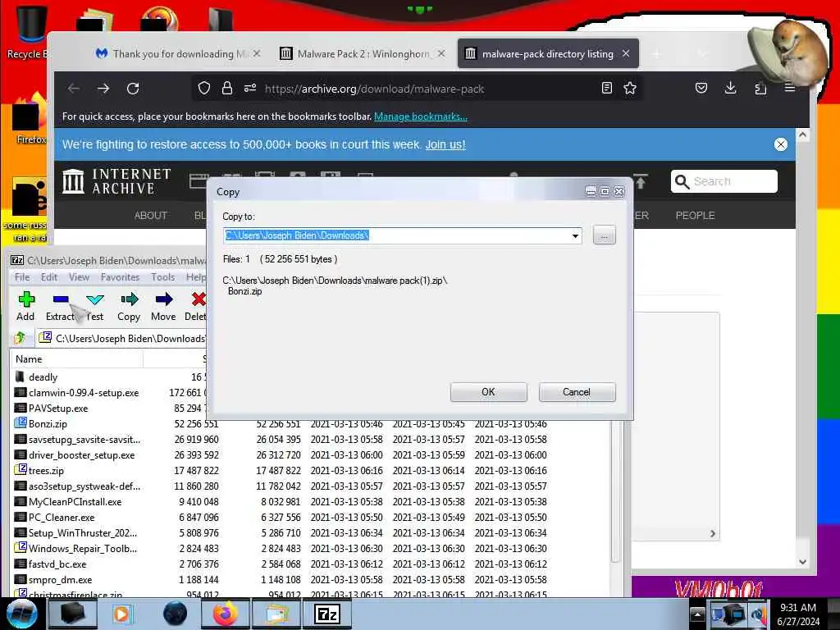This screenshot has width=840, height=630.
Task: Click the Internet Archive search box
Action: pyautogui.click(x=724, y=181)
